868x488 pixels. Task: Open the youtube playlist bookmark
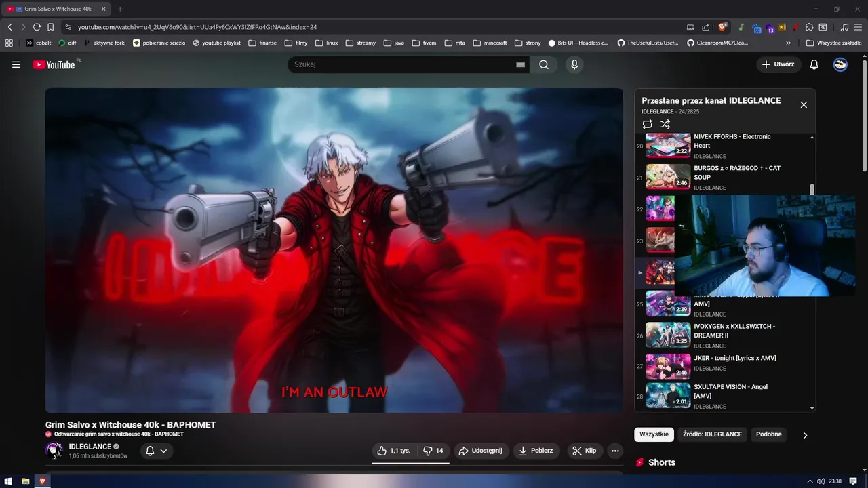[x=217, y=43]
